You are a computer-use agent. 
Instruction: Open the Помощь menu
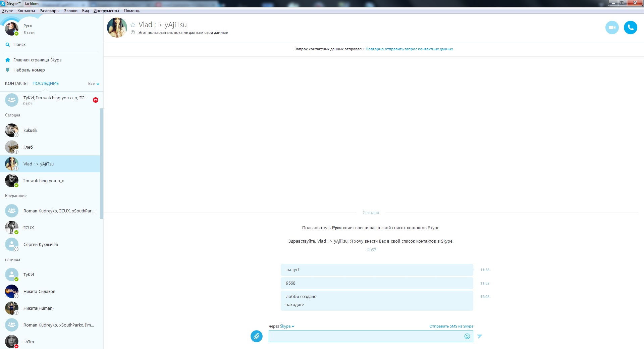pyautogui.click(x=132, y=11)
